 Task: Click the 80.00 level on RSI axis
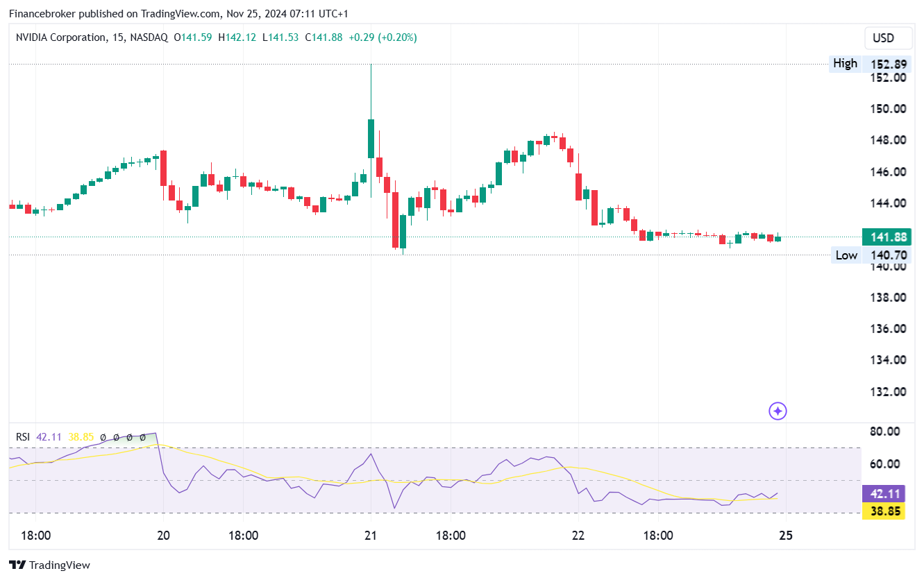(x=884, y=431)
